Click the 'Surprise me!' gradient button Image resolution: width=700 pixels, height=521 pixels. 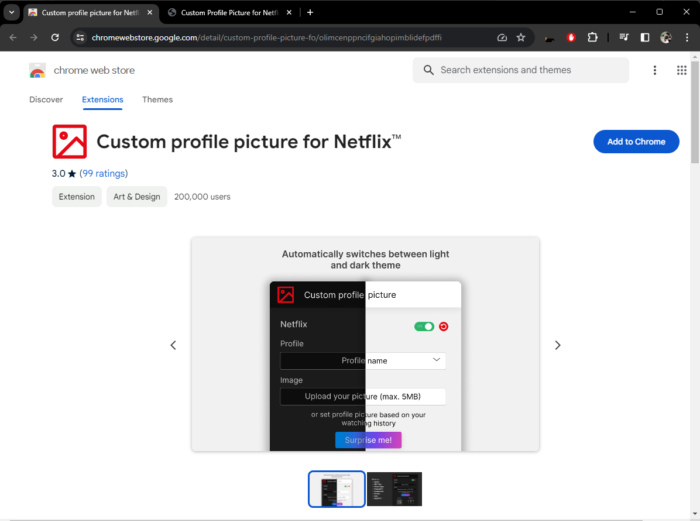[368, 440]
